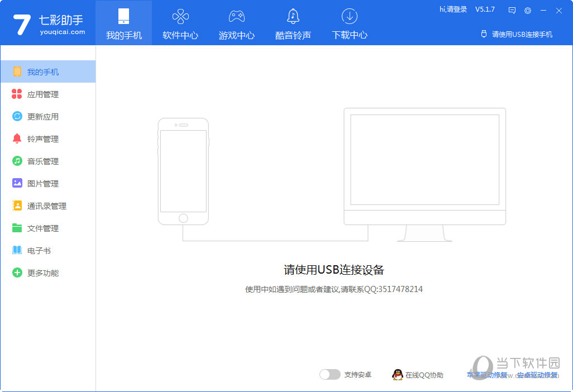The height and width of the screenshot is (392, 573).
Task: Click the bell icon above 酷音铃声
Action: (293, 16)
